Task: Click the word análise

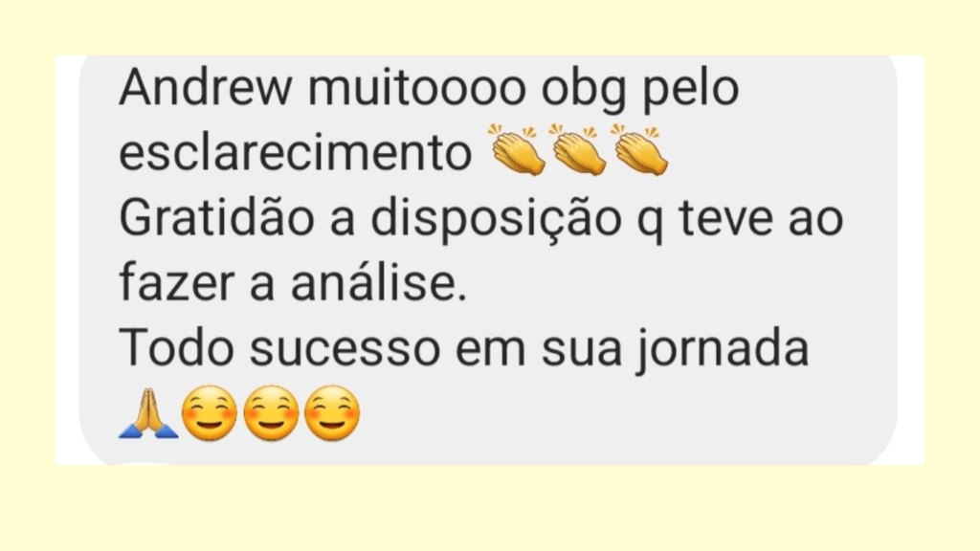Action: click(379, 282)
